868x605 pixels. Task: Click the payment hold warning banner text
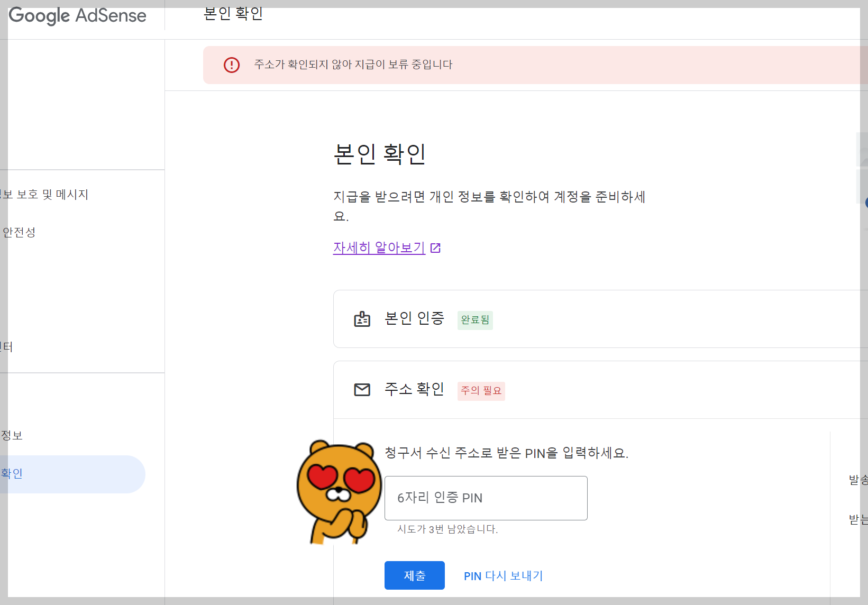353,65
